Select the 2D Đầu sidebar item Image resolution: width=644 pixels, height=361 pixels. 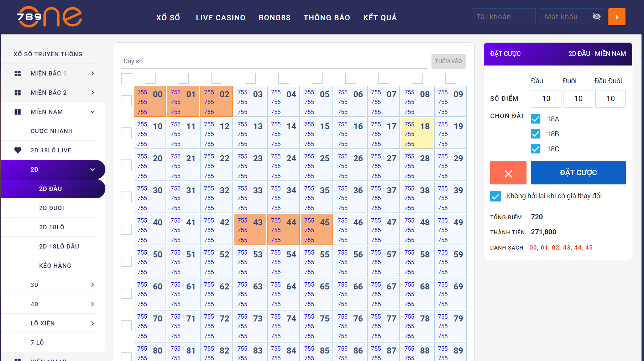(x=53, y=189)
